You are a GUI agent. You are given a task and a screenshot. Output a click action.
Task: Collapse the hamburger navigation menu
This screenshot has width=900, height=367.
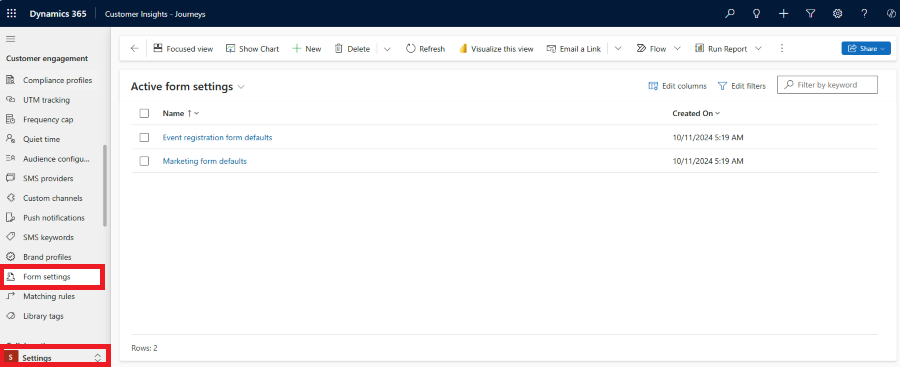[10, 39]
